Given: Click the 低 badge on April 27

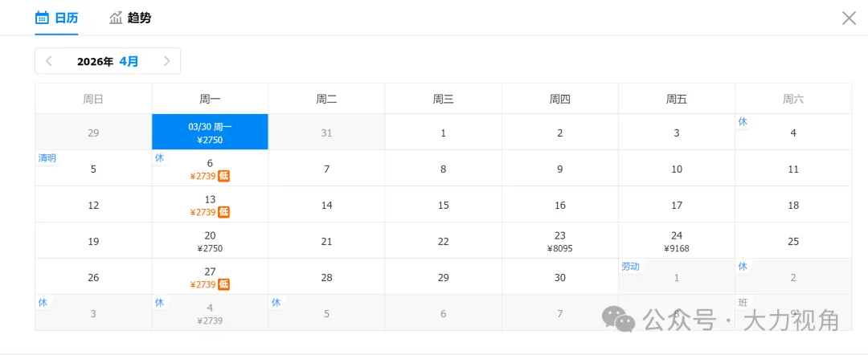Looking at the screenshot, I should (x=223, y=284).
